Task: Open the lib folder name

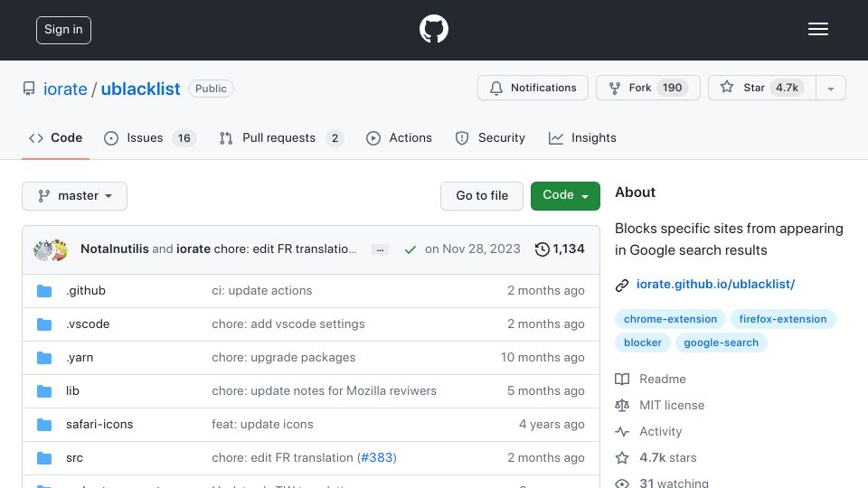Action: click(x=72, y=390)
